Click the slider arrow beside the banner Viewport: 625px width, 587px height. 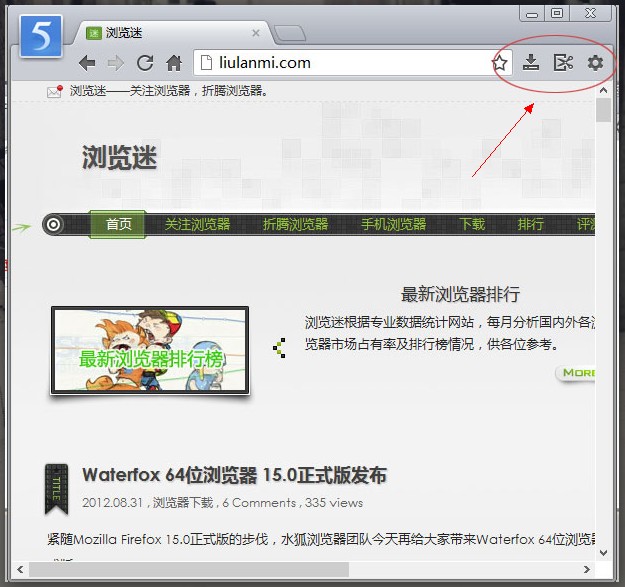[x=279, y=348]
